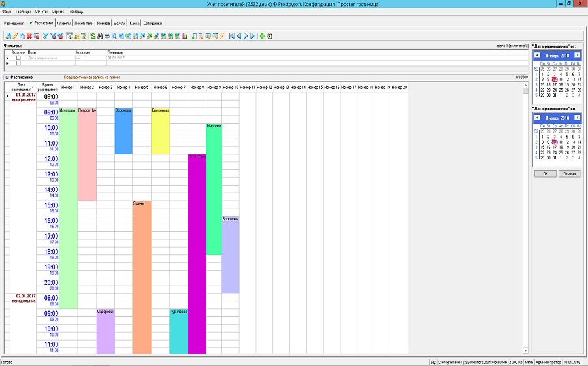This screenshot has height=366, width=588.
Task: Click the print preview magnifier icon
Action: pyautogui.click(x=114, y=36)
